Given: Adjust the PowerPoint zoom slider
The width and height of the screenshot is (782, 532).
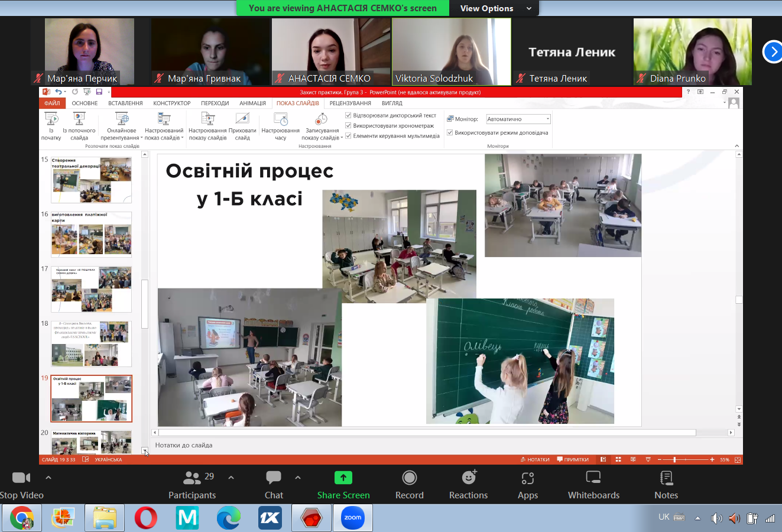Looking at the screenshot, I should tap(674, 459).
